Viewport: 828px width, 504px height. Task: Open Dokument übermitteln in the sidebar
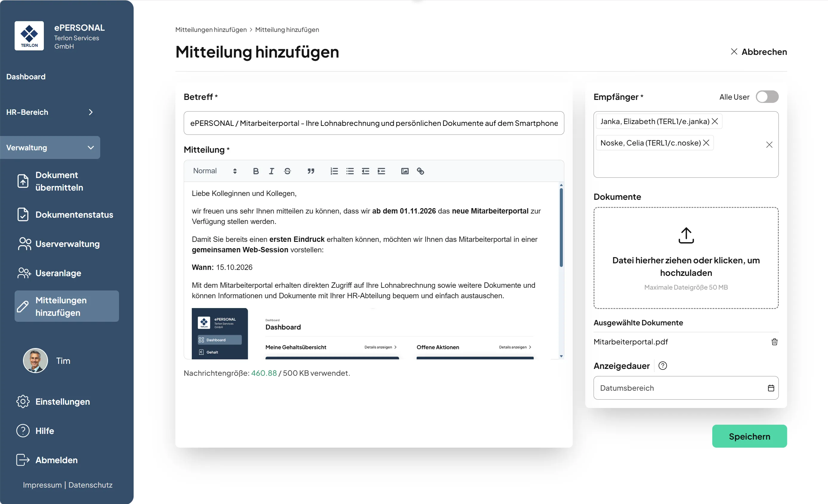click(67, 181)
